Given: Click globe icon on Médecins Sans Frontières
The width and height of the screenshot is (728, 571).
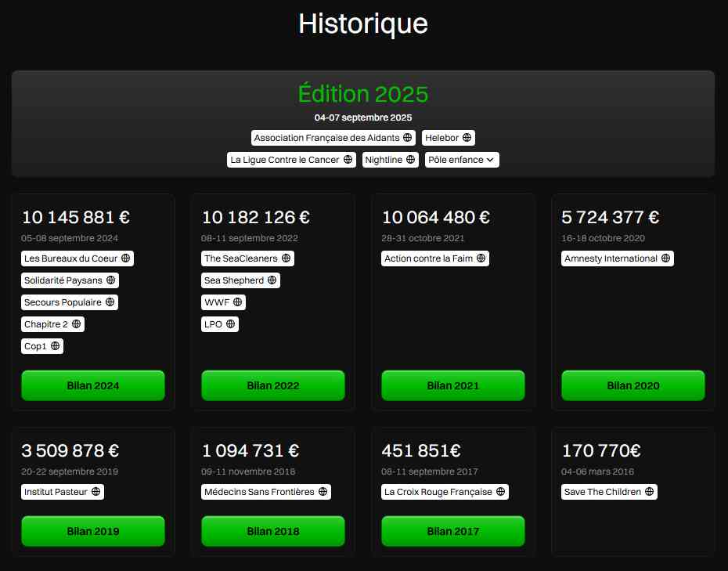Looking at the screenshot, I should (322, 492).
